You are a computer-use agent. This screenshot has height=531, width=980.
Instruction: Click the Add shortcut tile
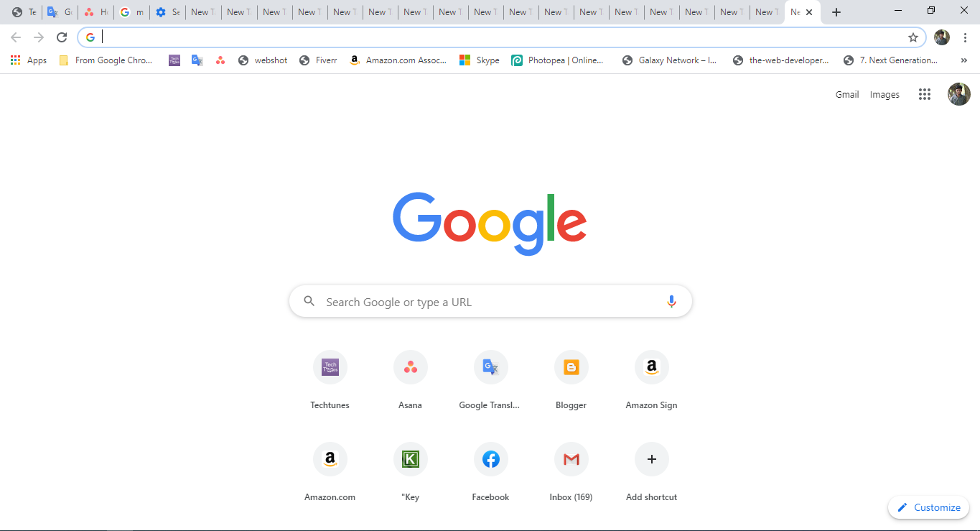point(652,473)
